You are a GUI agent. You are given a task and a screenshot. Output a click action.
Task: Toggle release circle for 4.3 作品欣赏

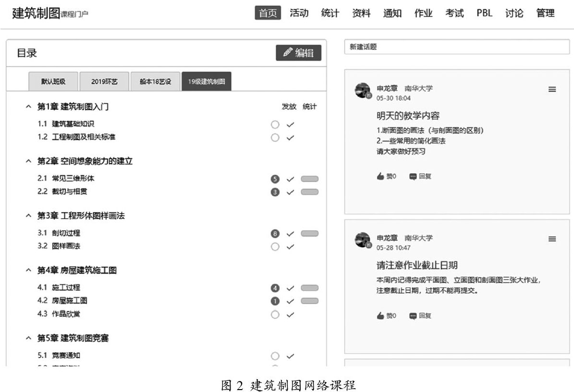(275, 314)
